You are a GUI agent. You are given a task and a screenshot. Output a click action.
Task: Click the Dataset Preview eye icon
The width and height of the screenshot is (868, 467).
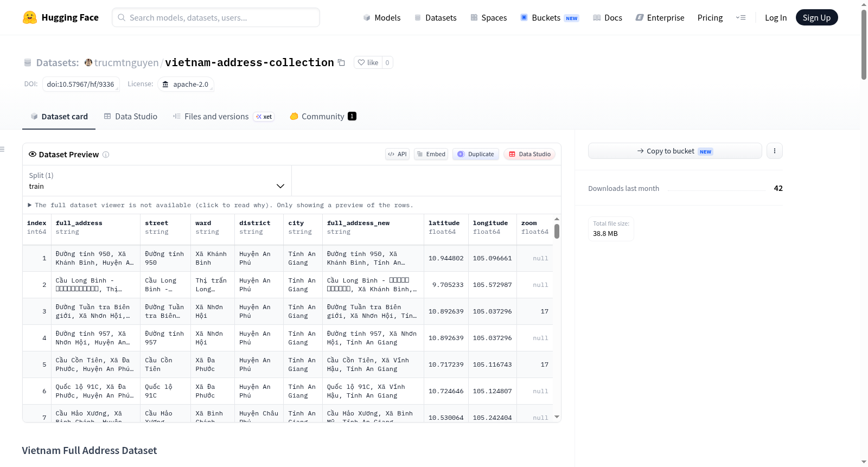pos(33,154)
